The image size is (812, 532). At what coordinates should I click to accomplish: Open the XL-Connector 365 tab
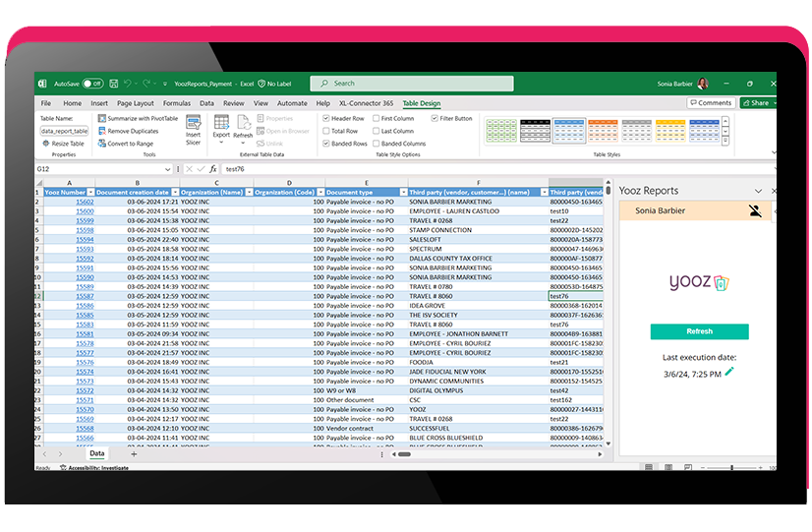coord(366,103)
